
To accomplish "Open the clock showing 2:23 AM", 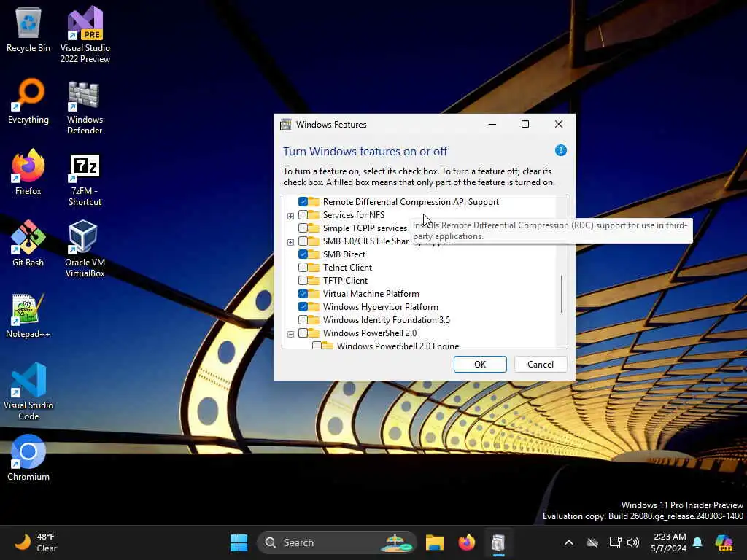I will [669, 542].
